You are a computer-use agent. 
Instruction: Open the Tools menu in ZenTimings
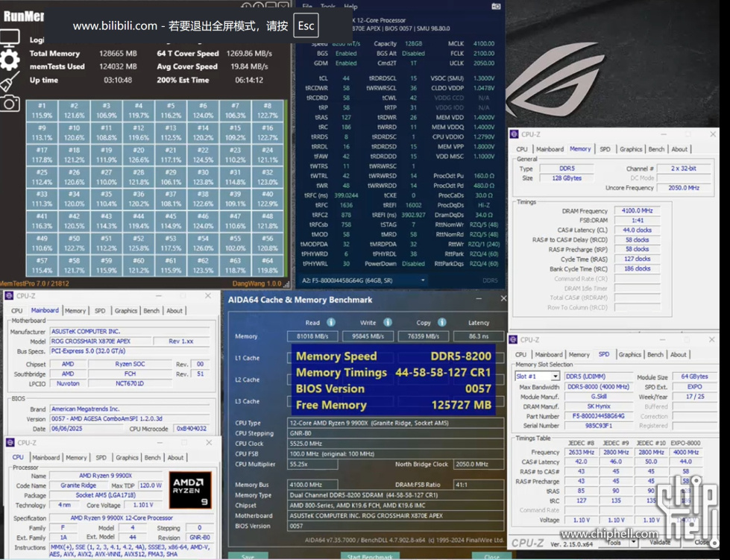point(328,7)
